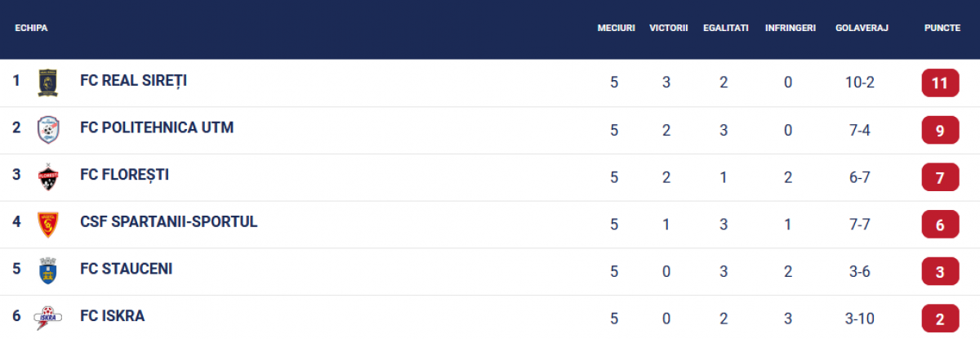980x339 pixels.
Task: Click the FC Real Sireți club crest
Action: click(x=48, y=83)
